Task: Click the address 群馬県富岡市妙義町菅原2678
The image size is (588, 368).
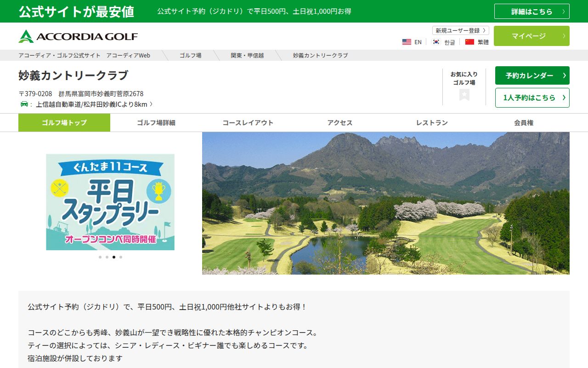Action: (101, 94)
